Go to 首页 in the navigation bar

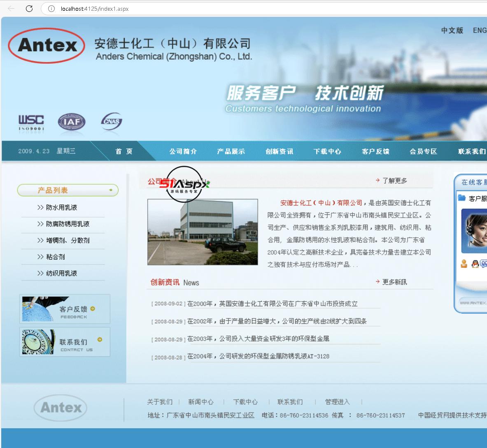click(124, 151)
